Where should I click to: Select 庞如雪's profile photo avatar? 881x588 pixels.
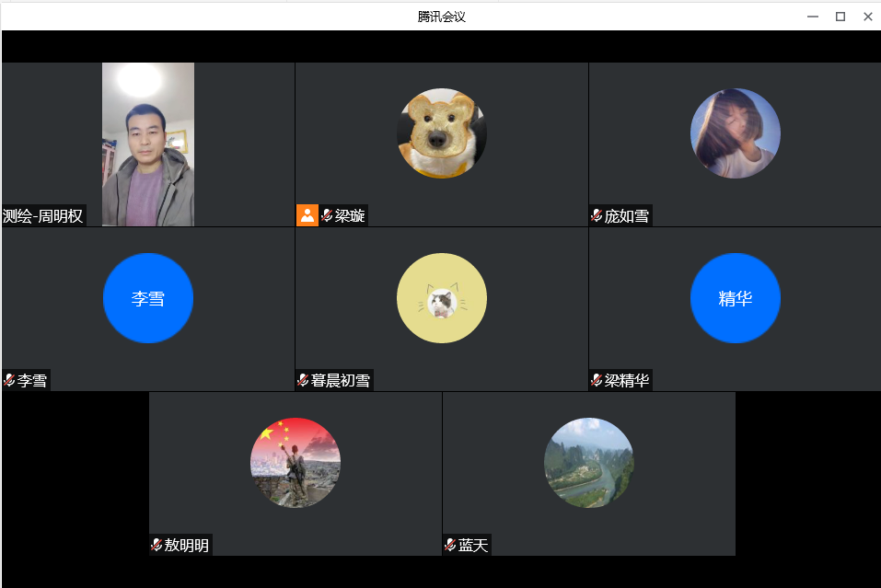click(735, 133)
